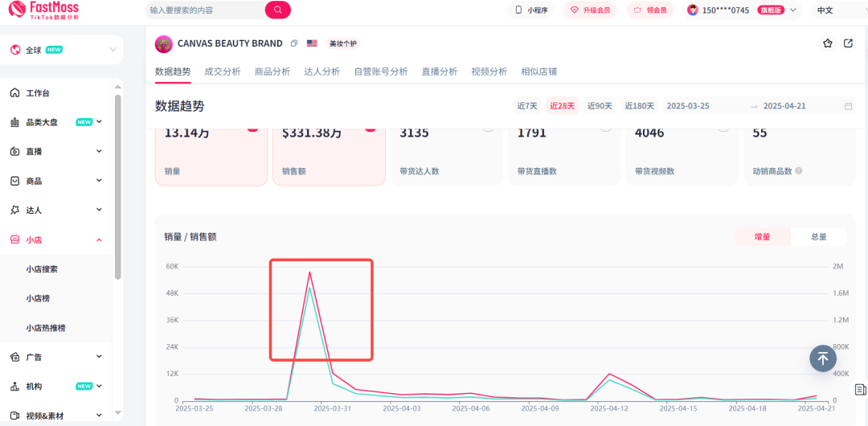
Task: Click the 视频&素材 video icon
Action: coord(15,415)
